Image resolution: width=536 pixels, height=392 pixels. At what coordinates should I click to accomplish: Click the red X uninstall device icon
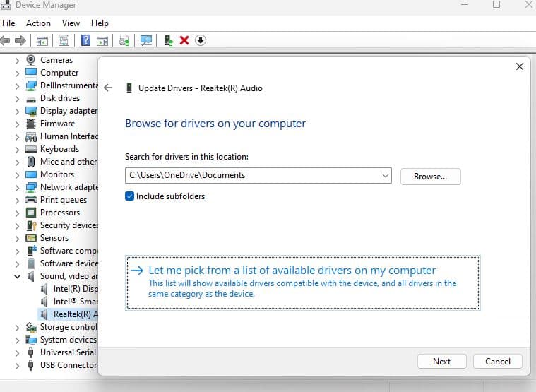(184, 40)
